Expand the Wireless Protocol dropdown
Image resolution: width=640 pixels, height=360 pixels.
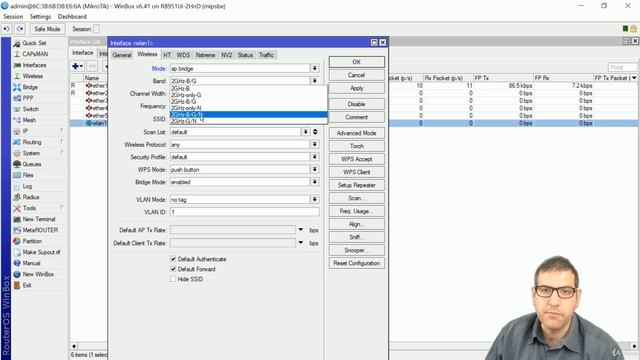[315, 144]
